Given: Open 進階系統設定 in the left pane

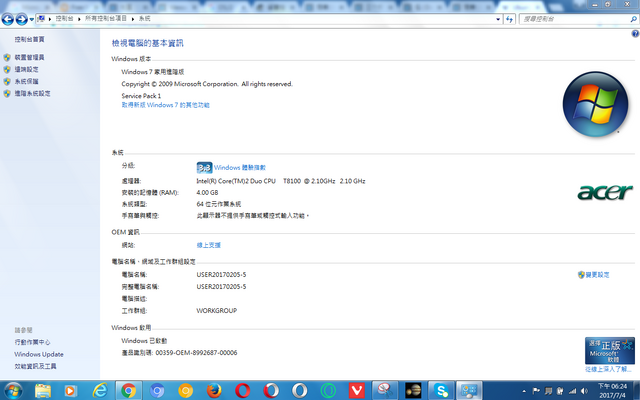Looking at the screenshot, I should (33, 93).
